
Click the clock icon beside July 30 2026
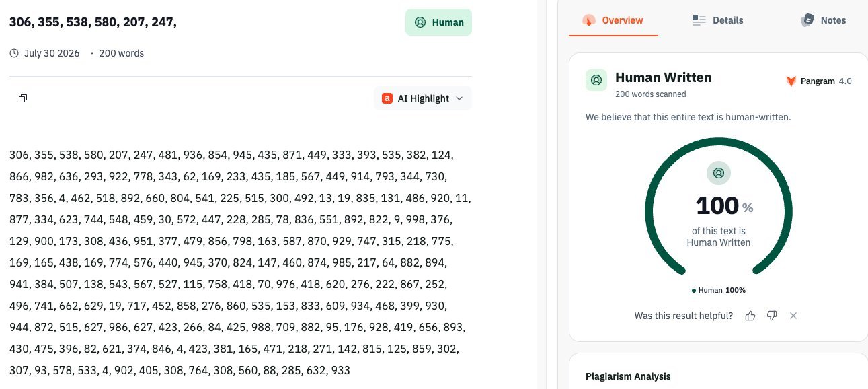click(x=14, y=53)
